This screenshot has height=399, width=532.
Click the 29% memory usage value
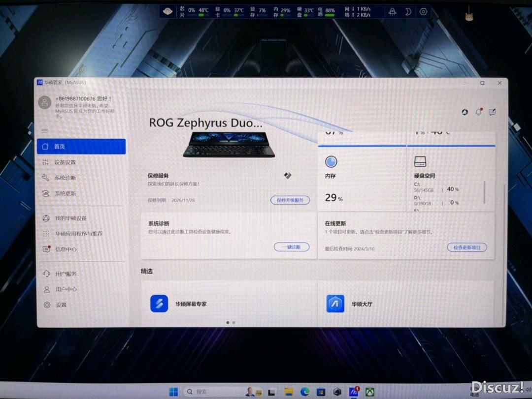(x=333, y=198)
